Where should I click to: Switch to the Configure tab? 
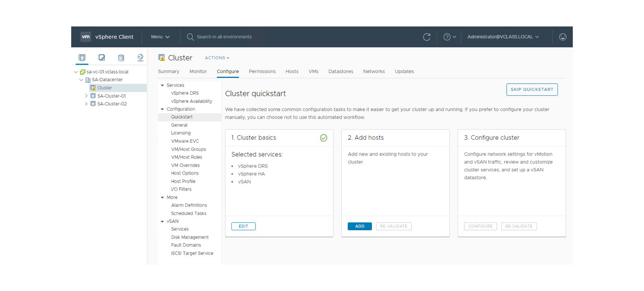[x=228, y=71]
